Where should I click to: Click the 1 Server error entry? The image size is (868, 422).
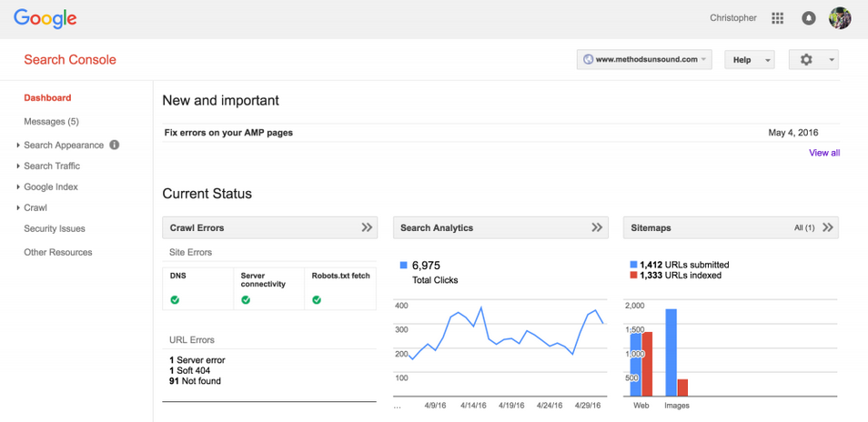[x=197, y=360]
